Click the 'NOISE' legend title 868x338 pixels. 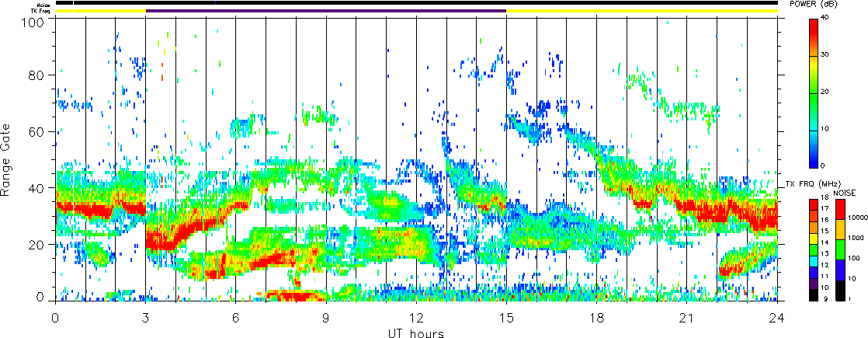pos(845,192)
